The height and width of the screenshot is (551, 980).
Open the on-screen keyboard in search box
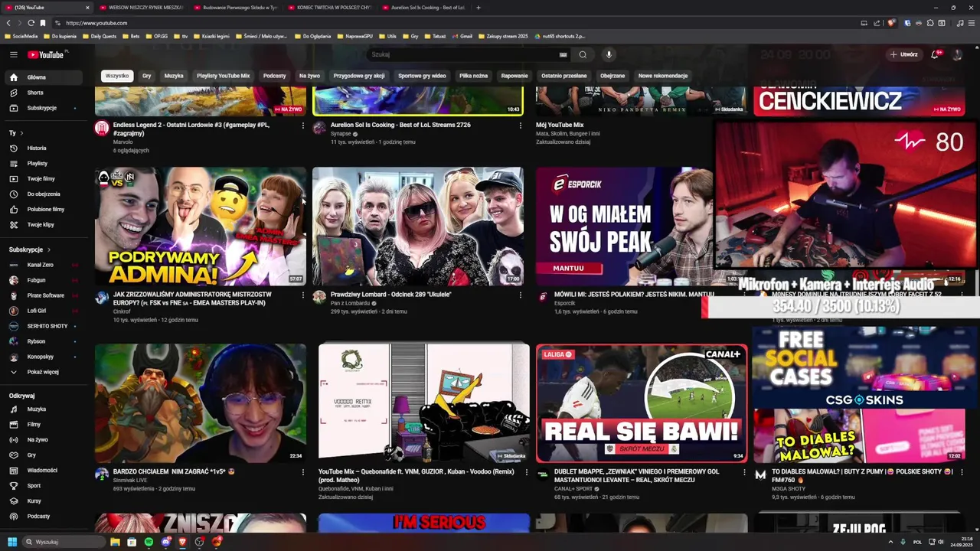563,54
